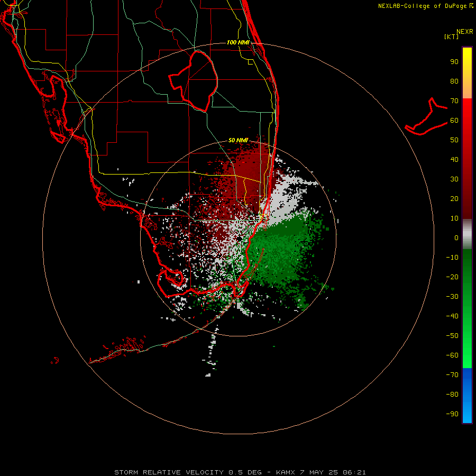476x476 pixels.
Task: Click the -50 value on velocity scale
Action: tap(452, 335)
